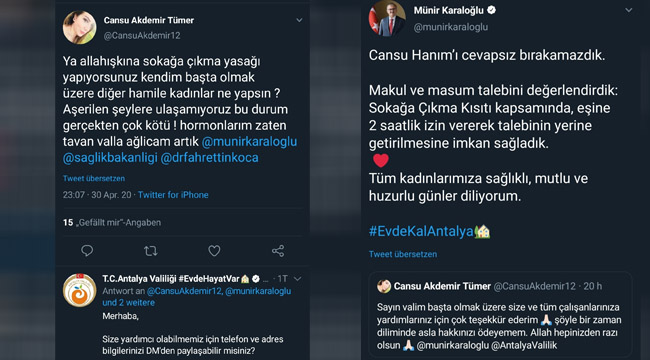Image resolution: width=650 pixels, height=360 pixels.
Task: Retweet Cansu Akdemir's tweet
Action: coord(150,251)
